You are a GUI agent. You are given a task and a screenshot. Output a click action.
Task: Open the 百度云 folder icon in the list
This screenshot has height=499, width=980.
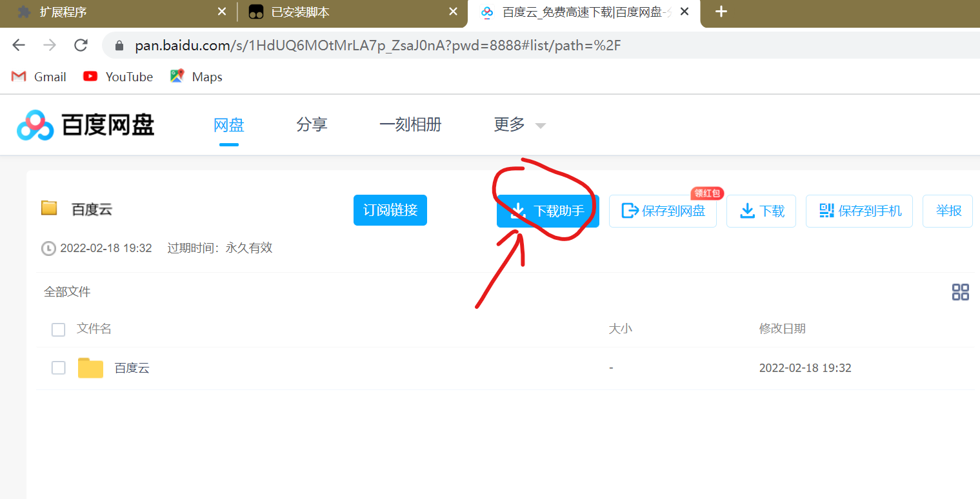90,367
